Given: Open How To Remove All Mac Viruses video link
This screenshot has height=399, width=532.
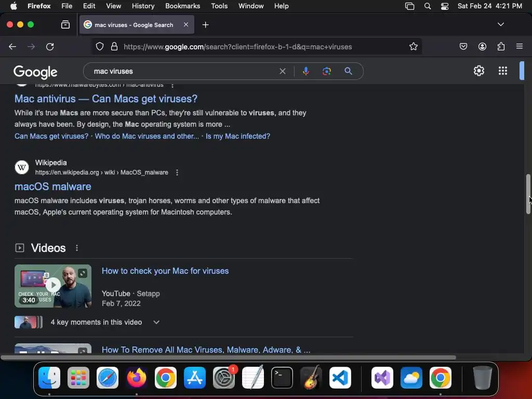Looking at the screenshot, I should click(x=206, y=350).
